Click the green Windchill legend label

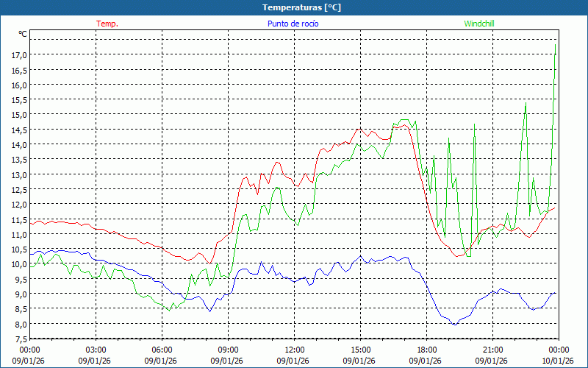479,24
